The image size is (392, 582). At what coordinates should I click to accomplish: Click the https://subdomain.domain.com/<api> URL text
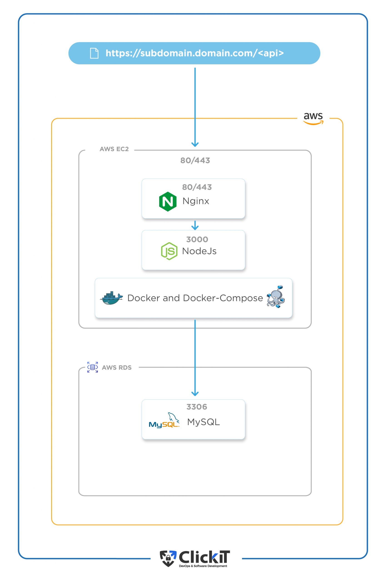194,53
